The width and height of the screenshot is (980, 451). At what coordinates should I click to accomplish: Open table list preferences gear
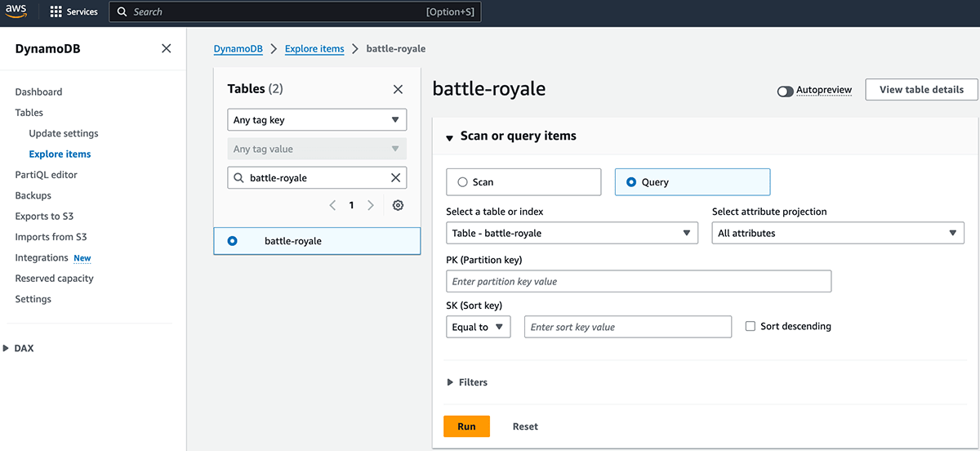pos(398,205)
